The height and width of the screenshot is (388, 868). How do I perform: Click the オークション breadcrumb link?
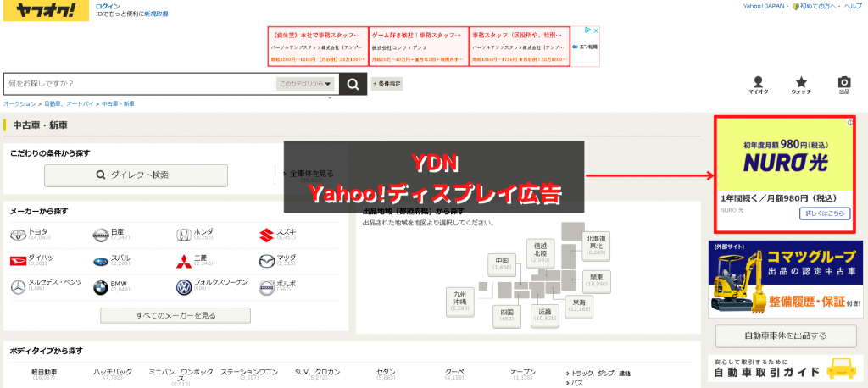pos(19,103)
